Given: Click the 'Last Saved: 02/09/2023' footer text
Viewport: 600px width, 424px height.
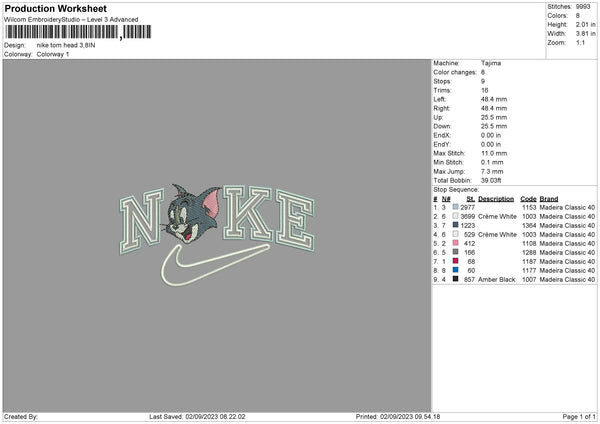Looking at the screenshot, I should pos(197,417).
